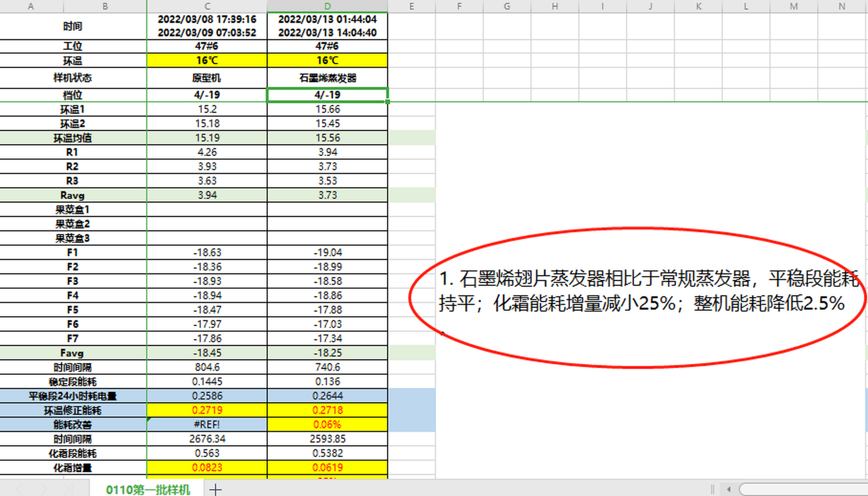The image size is (868, 496).
Task: Open the 0110第一批样机 sheet tab
Action: 148,489
